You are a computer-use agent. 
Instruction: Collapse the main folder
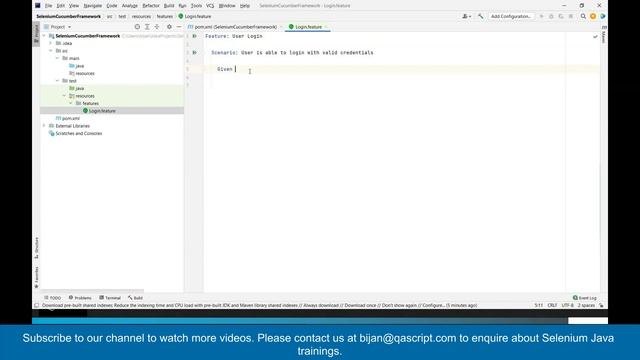pyautogui.click(x=57, y=58)
